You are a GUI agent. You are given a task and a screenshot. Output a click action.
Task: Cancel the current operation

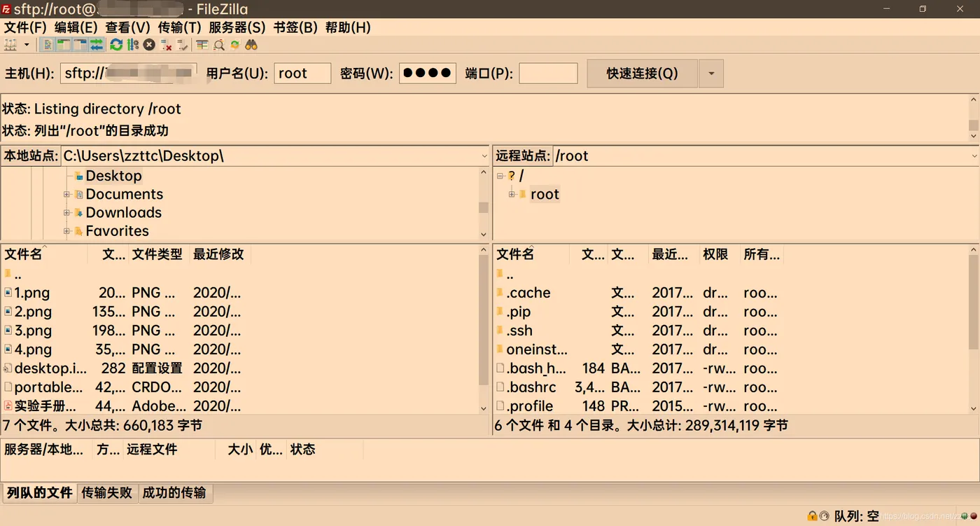149,45
